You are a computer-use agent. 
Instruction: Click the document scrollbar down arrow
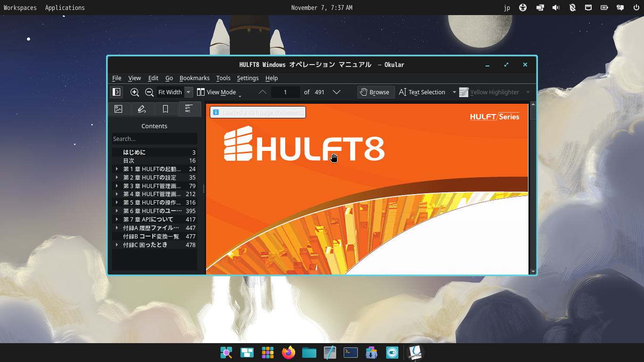533,271
